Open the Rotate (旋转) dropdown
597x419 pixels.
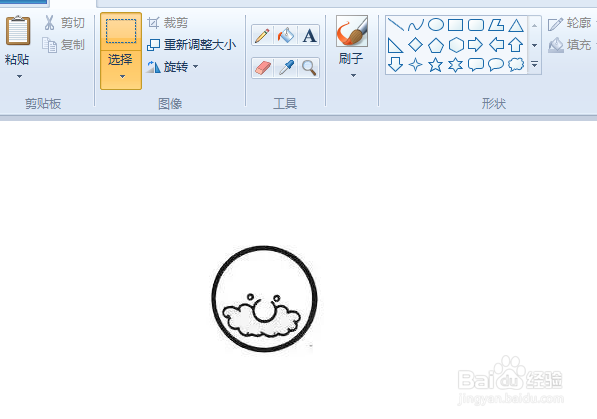[173, 67]
